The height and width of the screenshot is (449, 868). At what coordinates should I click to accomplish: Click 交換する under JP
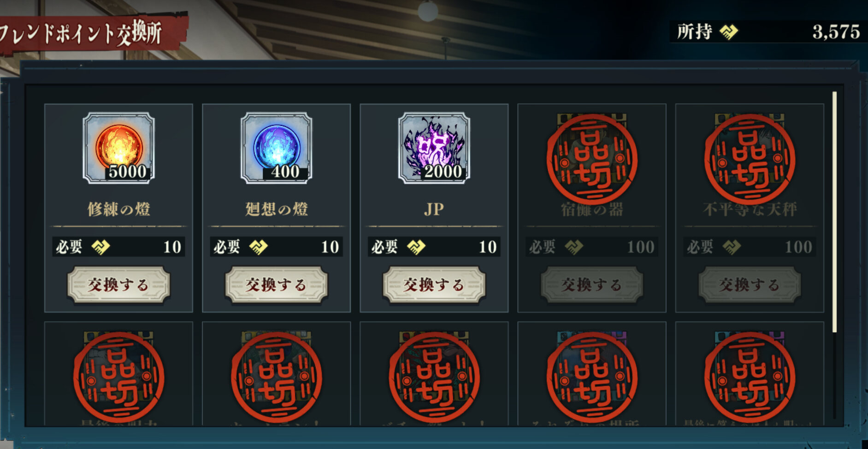click(434, 285)
